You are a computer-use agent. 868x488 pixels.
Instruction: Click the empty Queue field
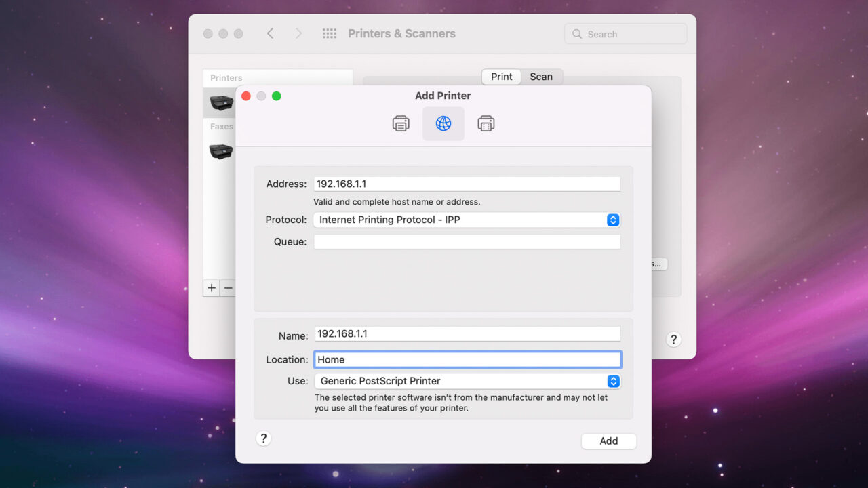pos(467,242)
